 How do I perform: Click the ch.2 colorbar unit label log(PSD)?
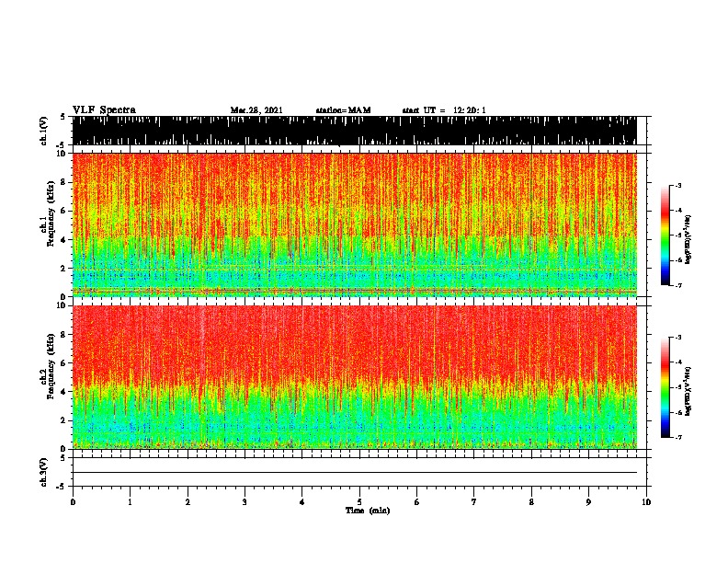pos(688,392)
